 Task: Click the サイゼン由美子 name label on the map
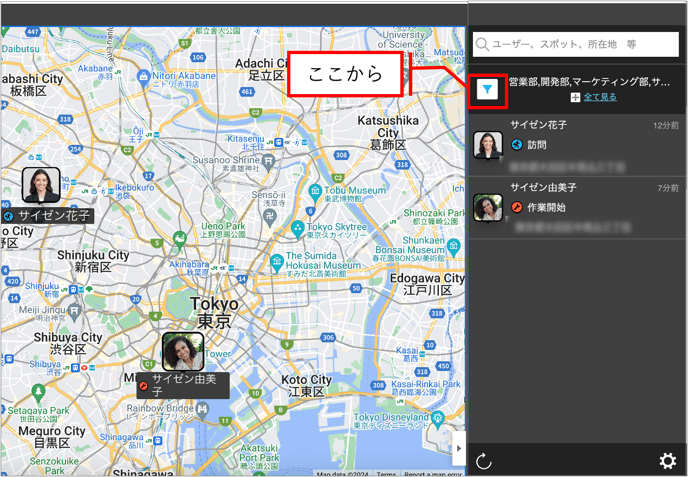point(183,385)
